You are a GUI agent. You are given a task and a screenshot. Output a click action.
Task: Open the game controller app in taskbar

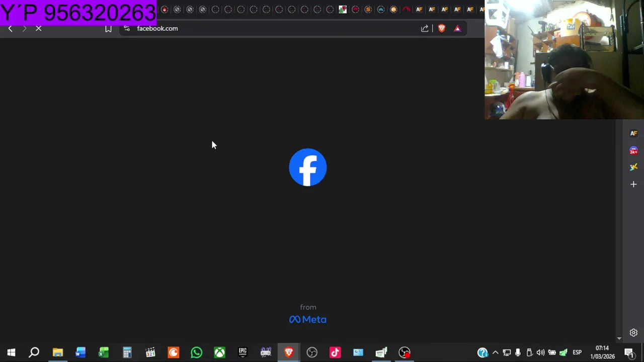266,352
